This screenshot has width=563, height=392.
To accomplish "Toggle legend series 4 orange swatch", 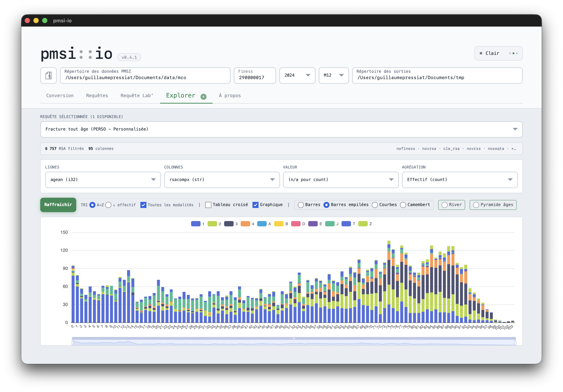I will coord(245,224).
